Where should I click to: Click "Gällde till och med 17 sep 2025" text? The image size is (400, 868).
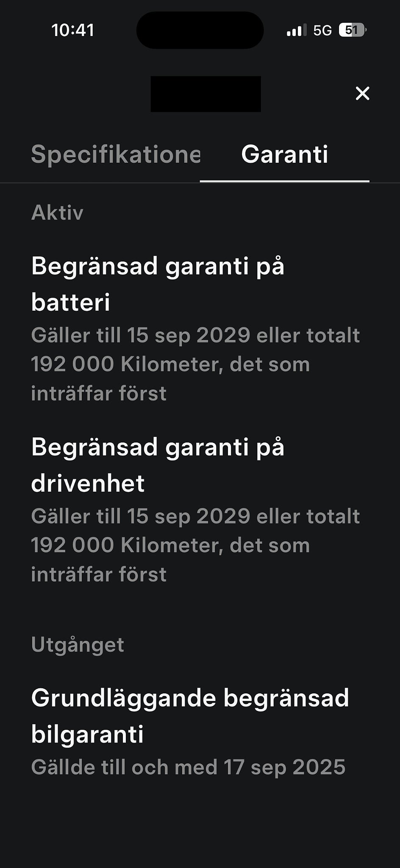188,767
